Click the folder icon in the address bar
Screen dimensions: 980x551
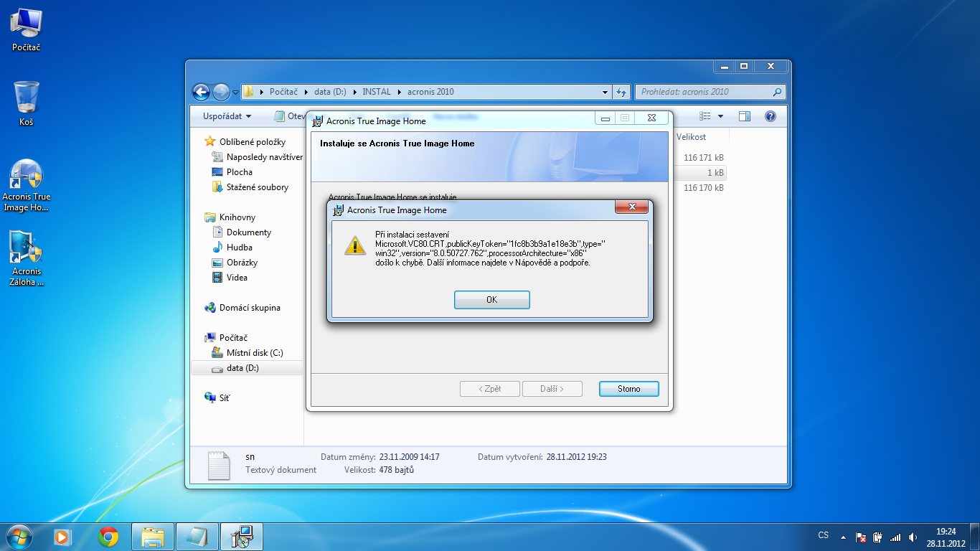[248, 92]
